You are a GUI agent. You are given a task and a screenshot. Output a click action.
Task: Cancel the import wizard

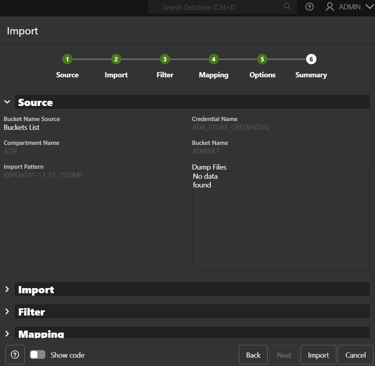[356, 355]
